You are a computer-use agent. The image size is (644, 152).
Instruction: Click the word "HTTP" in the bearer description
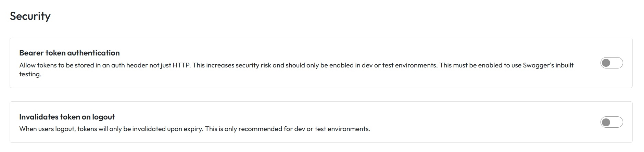tap(181, 65)
